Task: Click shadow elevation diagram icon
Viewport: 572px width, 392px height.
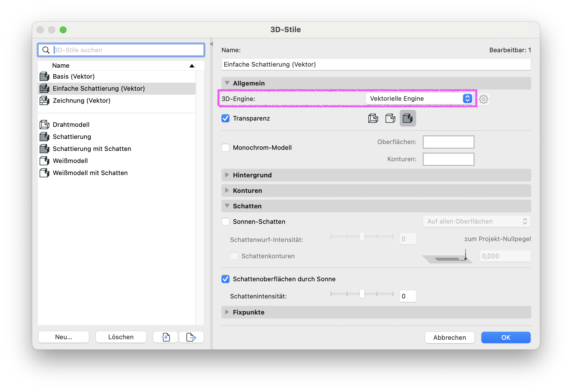Action: [448, 256]
